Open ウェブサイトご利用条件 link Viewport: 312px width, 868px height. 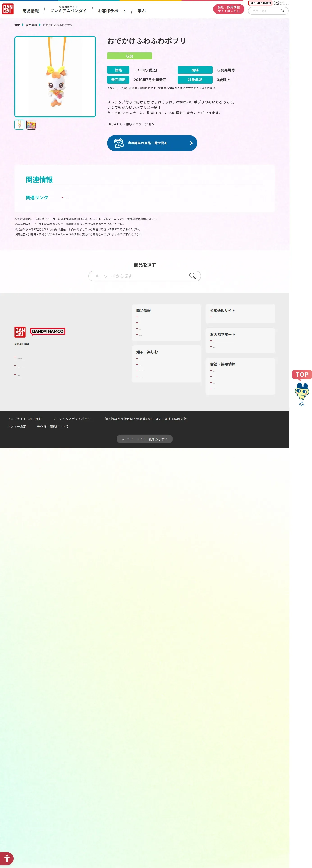[25, 419]
